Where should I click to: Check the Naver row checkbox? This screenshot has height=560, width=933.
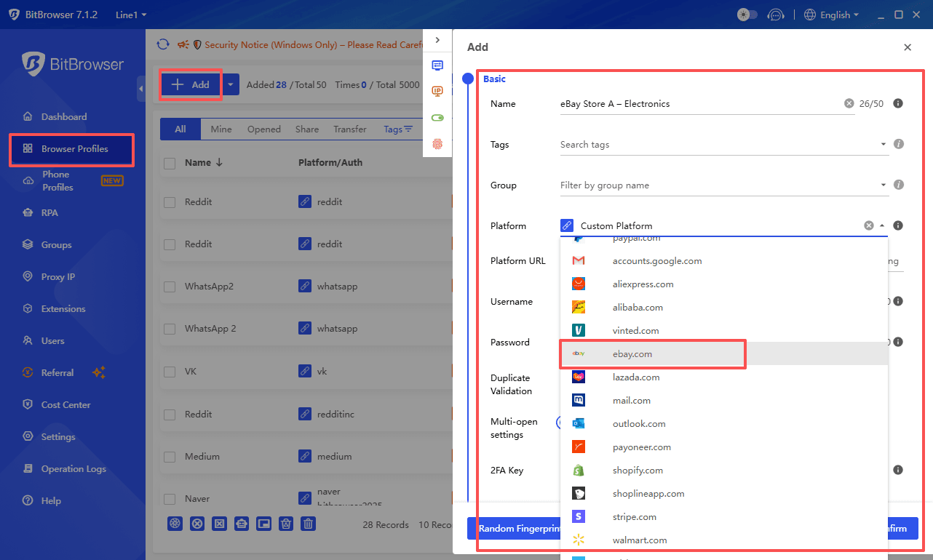[170, 499]
